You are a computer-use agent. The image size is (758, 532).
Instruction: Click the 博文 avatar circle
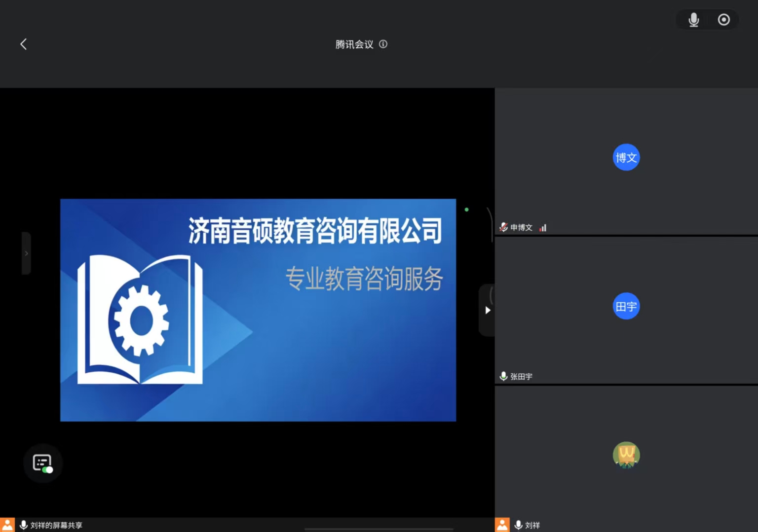[x=626, y=158]
